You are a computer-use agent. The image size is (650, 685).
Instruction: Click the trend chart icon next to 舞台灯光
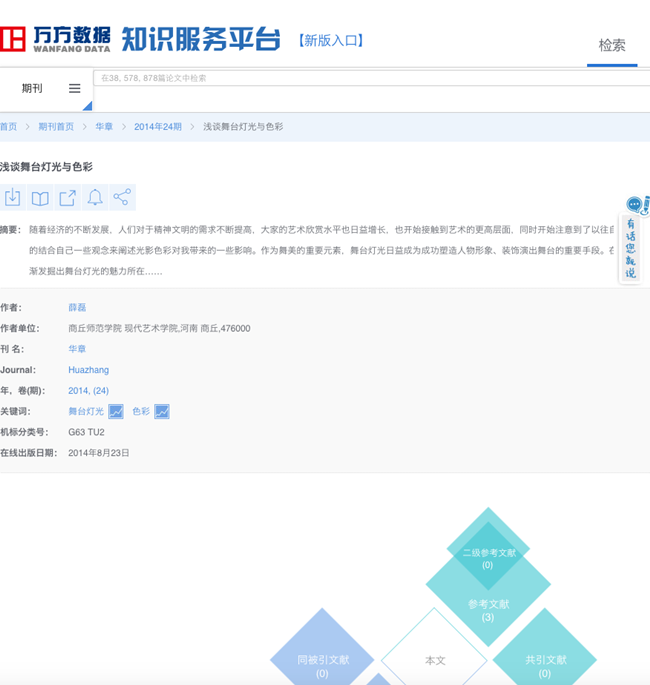(x=116, y=412)
